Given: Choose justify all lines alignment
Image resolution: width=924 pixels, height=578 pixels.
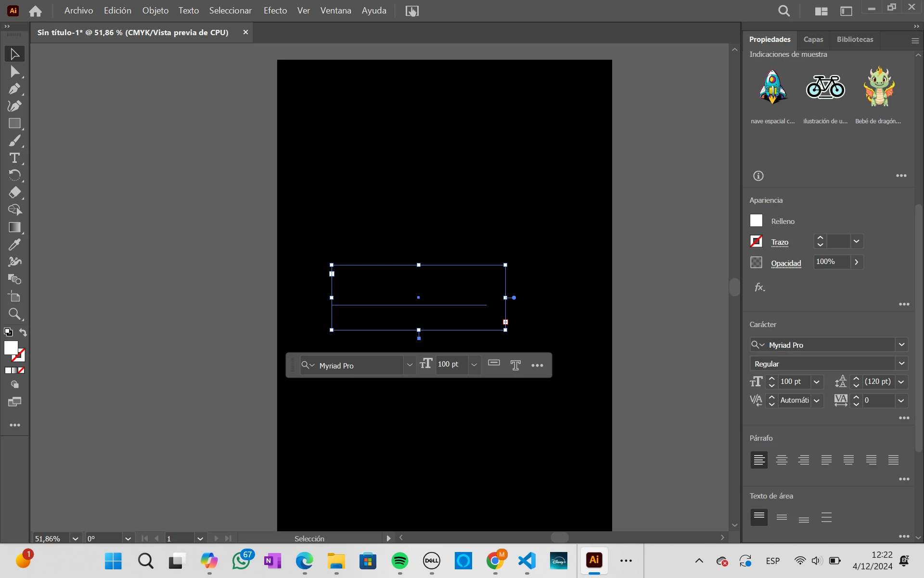Looking at the screenshot, I should pos(893,460).
